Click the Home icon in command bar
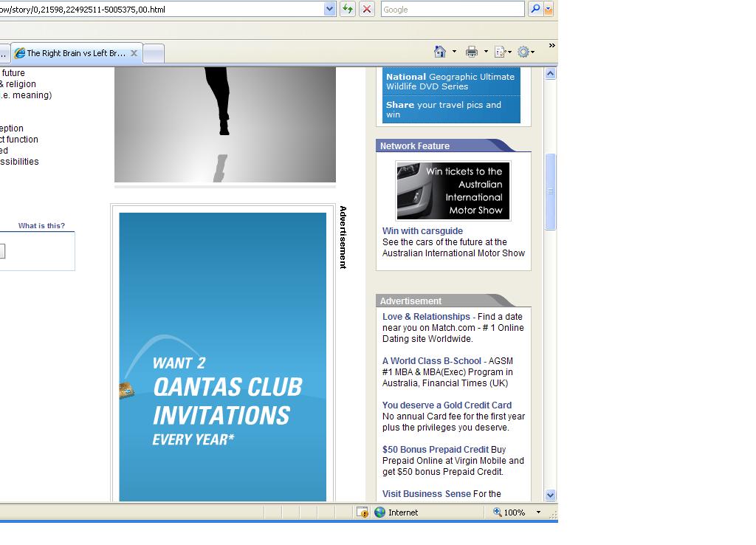 [x=440, y=52]
